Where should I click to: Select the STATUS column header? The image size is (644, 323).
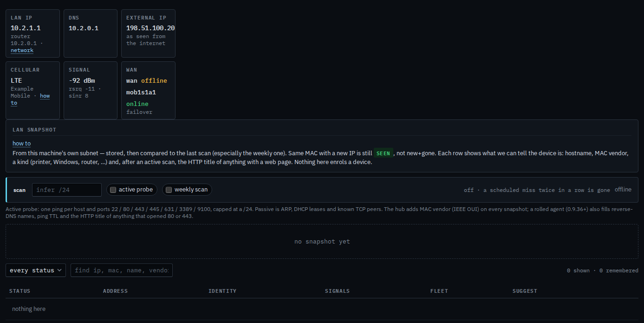(x=20, y=291)
